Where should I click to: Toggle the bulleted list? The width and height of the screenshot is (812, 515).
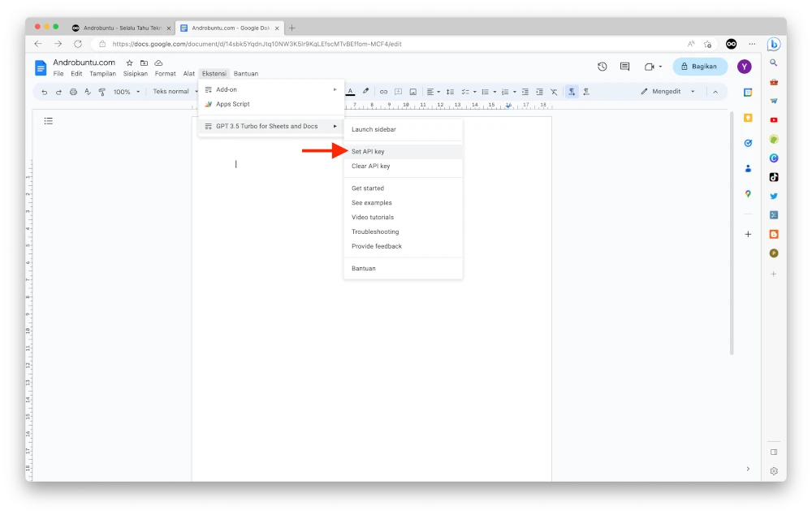point(484,91)
